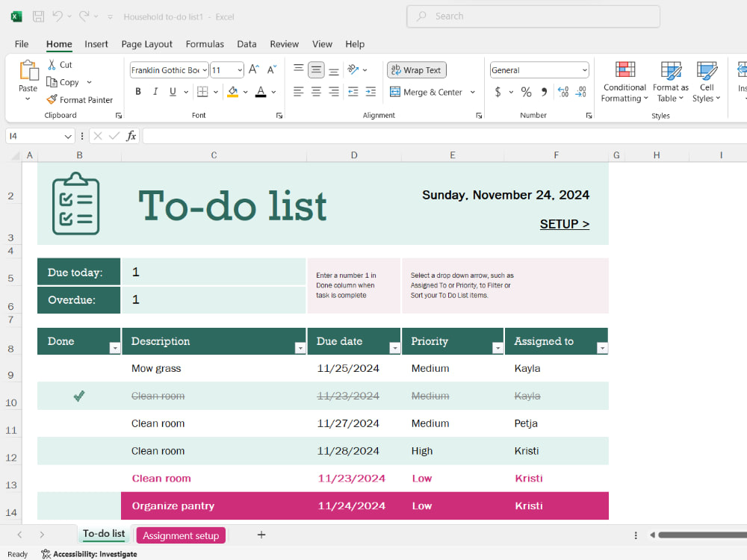Click the Increase Decimal icon

coord(563,91)
